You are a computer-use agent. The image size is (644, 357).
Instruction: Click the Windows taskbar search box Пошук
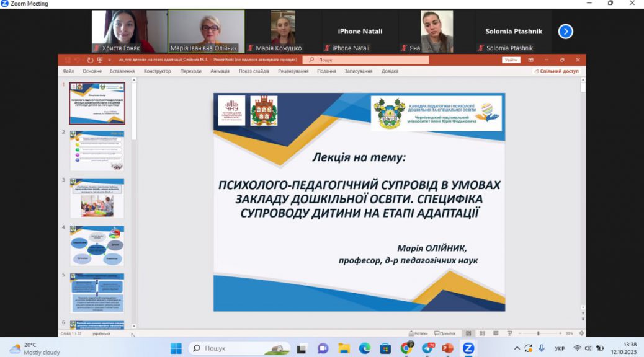pos(239,348)
